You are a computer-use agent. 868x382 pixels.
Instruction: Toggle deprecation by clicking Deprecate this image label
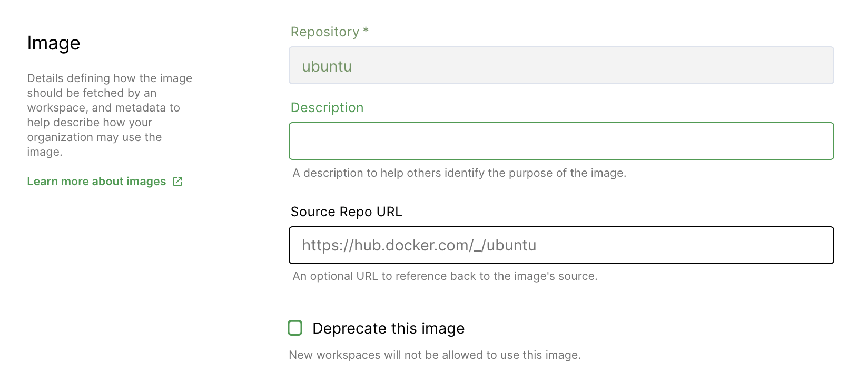(388, 328)
